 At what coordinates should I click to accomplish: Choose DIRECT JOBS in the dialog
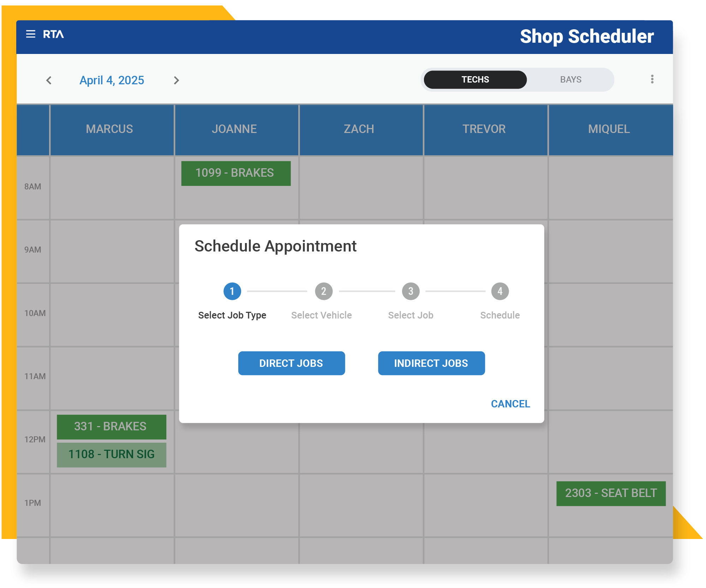[291, 363]
